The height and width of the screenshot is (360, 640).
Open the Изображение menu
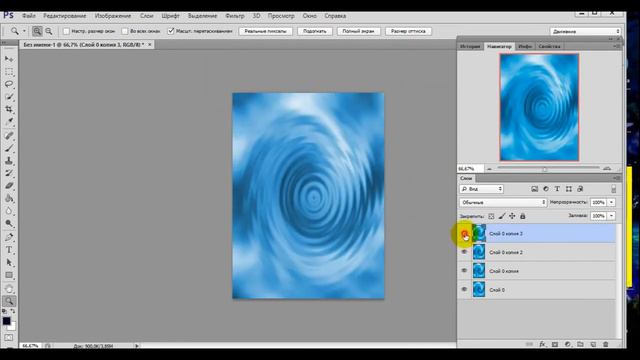point(113,16)
